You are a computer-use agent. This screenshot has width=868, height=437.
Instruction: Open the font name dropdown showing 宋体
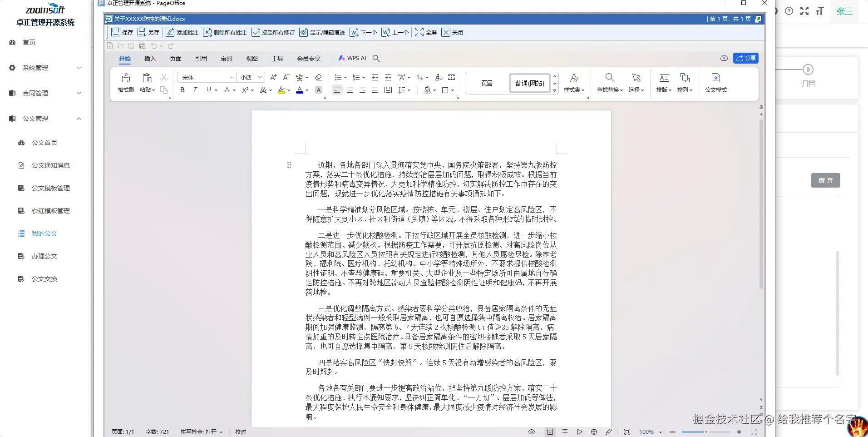232,77
